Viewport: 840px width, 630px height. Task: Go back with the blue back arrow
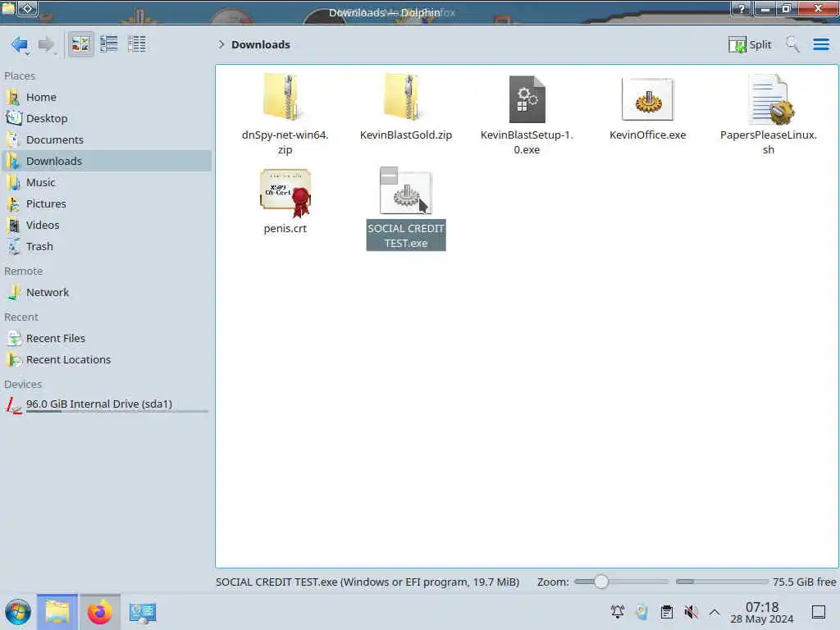[x=20, y=44]
